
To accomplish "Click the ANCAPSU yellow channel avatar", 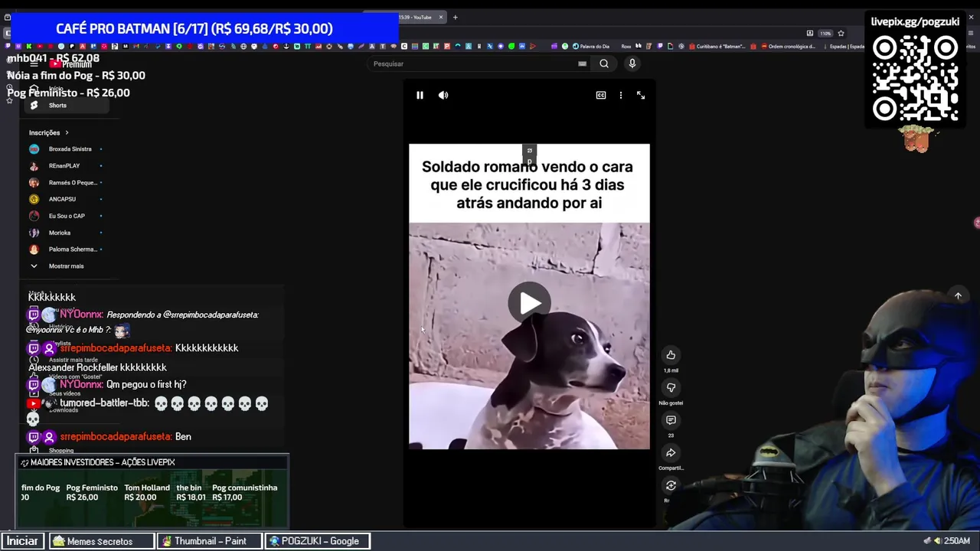I will [34, 199].
